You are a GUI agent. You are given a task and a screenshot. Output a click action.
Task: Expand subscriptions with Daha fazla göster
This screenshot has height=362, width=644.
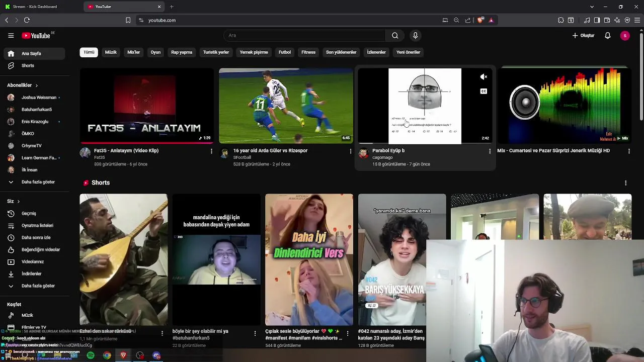coord(34,182)
